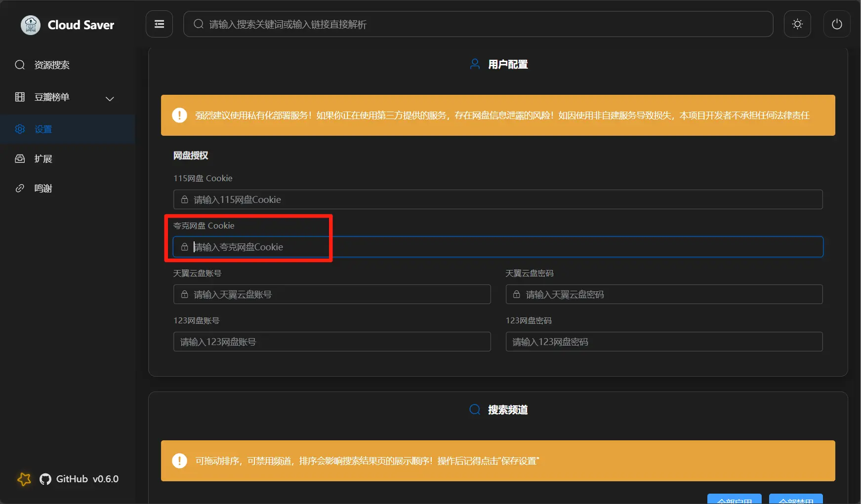Click the top search keyword input box
The height and width of the screenshot is (504, 861).
coord(484,24)
